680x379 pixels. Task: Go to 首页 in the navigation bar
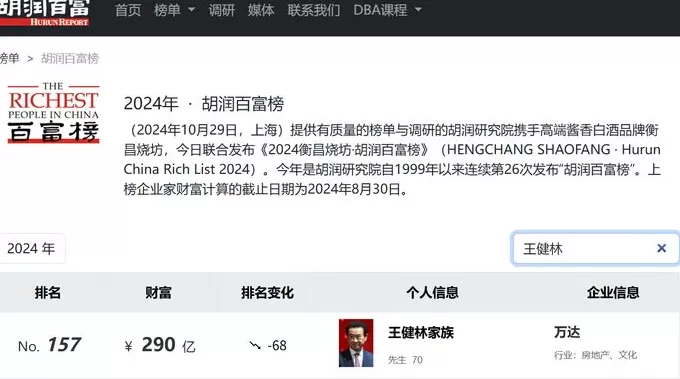click(128, 10)
